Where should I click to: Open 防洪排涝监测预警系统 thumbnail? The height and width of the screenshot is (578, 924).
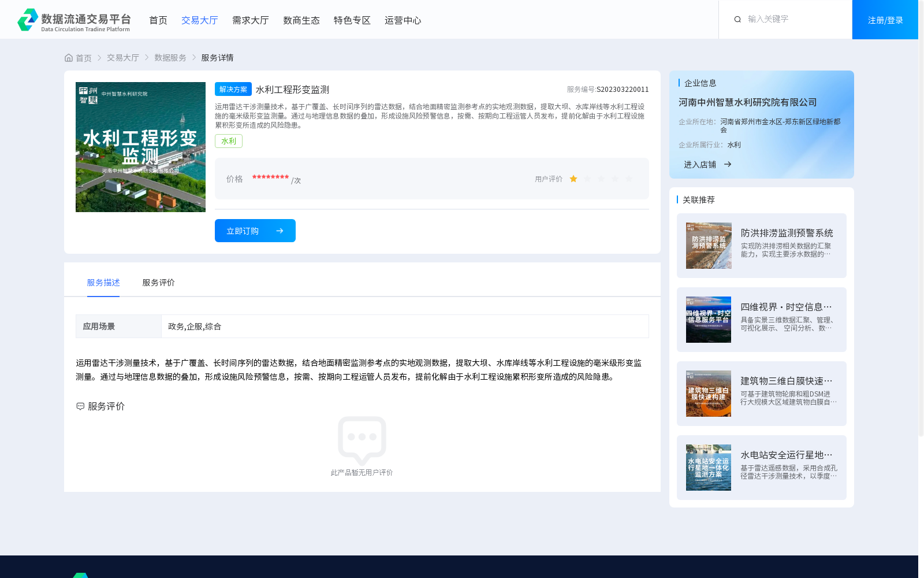pyautogui.click(x=709, y=246)
